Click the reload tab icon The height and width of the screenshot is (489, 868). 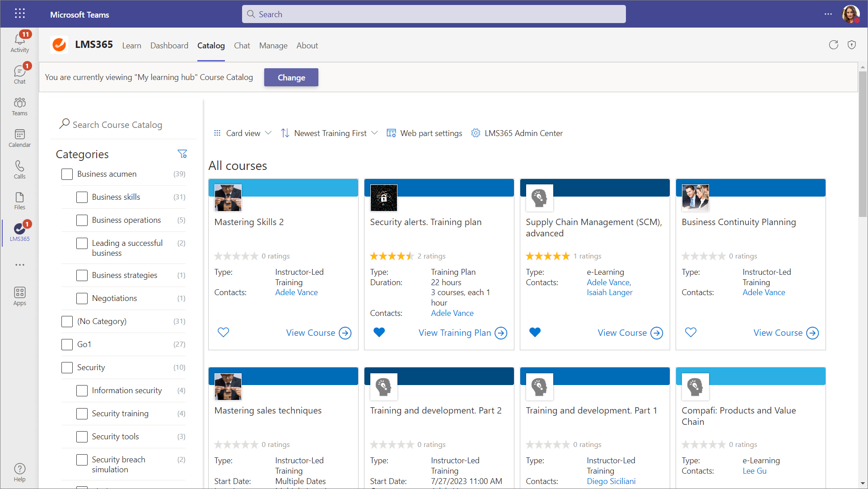coord(833,45)
